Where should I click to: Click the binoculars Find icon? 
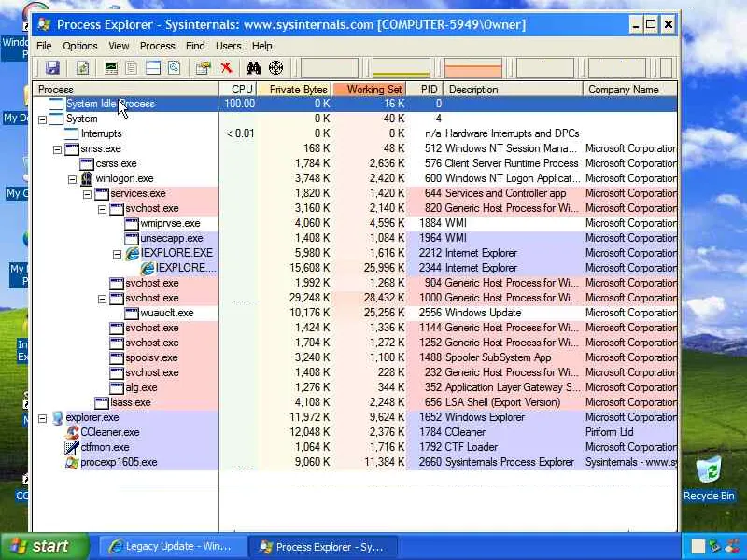pos(253,68)
